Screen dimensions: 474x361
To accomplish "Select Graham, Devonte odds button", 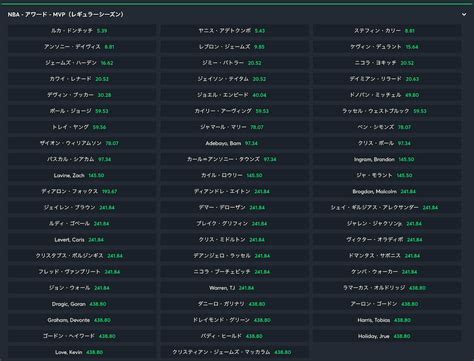I will 82,320.
